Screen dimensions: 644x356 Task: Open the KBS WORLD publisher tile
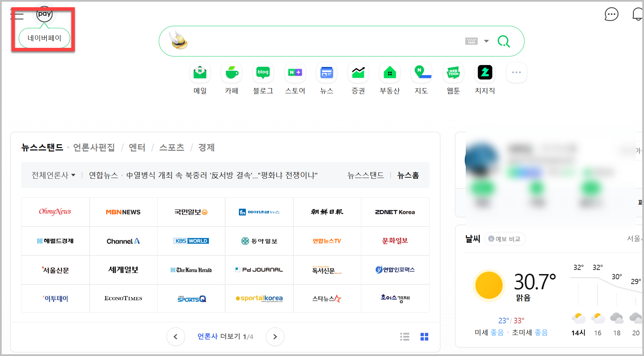click(x=191, y=241)
